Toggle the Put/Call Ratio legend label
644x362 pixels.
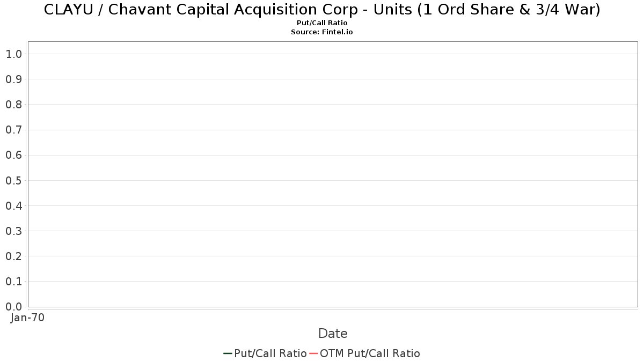click(x=270, y=353)
